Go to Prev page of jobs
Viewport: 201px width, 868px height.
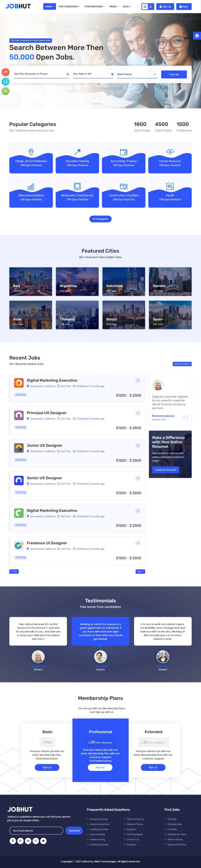(14, 571)
